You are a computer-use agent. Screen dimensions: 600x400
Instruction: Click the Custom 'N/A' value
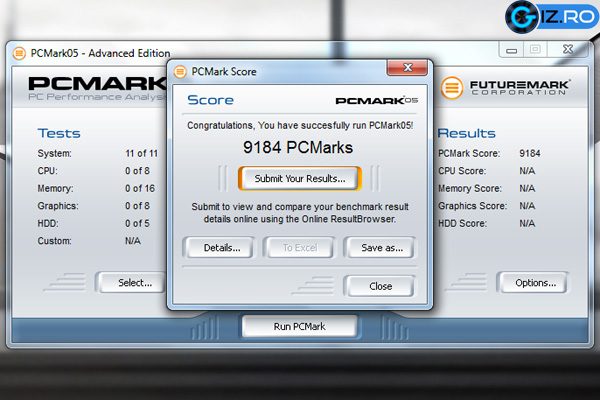pyautogui.click(x=133, y=241)
